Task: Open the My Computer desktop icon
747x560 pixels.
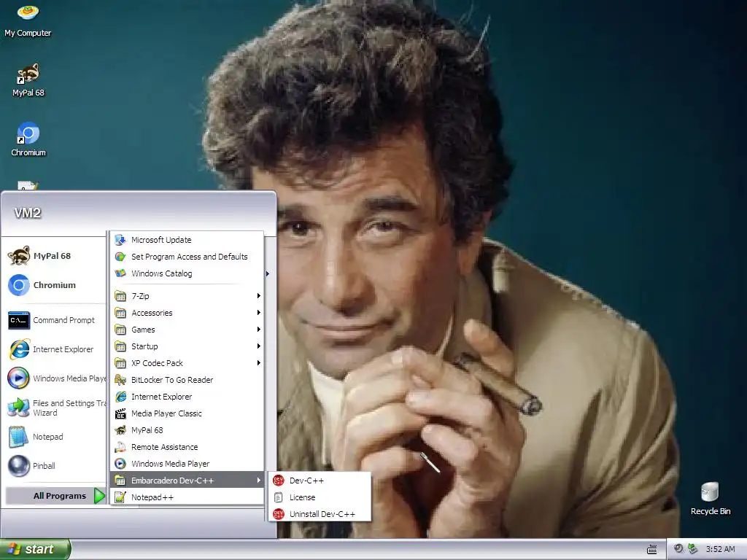Action: pyautogui.click(x=28, y=20)
